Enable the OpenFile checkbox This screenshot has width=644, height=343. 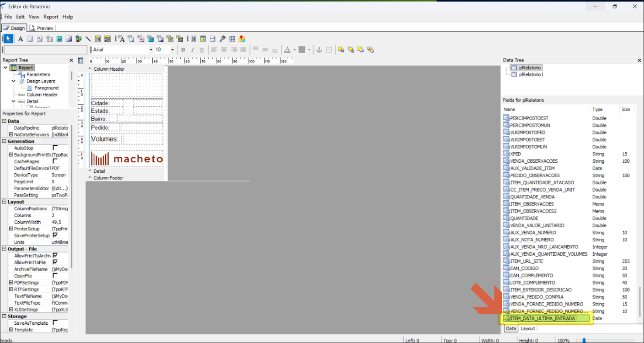[55, 276]
